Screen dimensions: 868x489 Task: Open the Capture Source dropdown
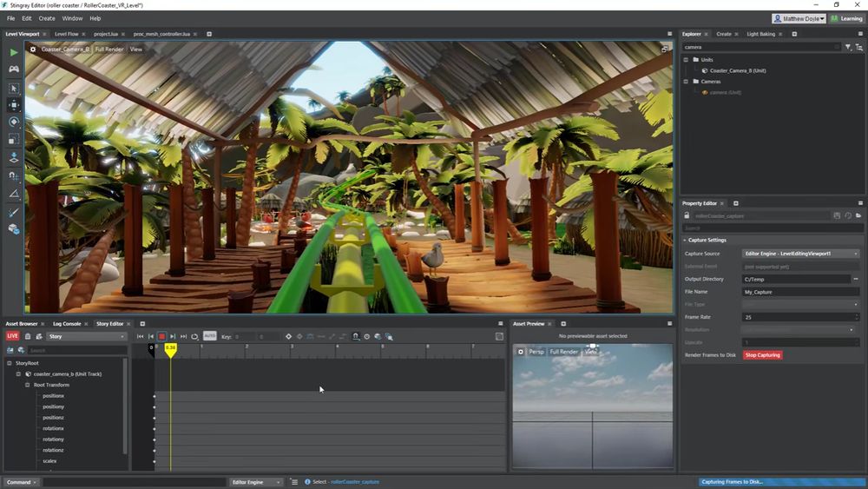tap(800, 254)
